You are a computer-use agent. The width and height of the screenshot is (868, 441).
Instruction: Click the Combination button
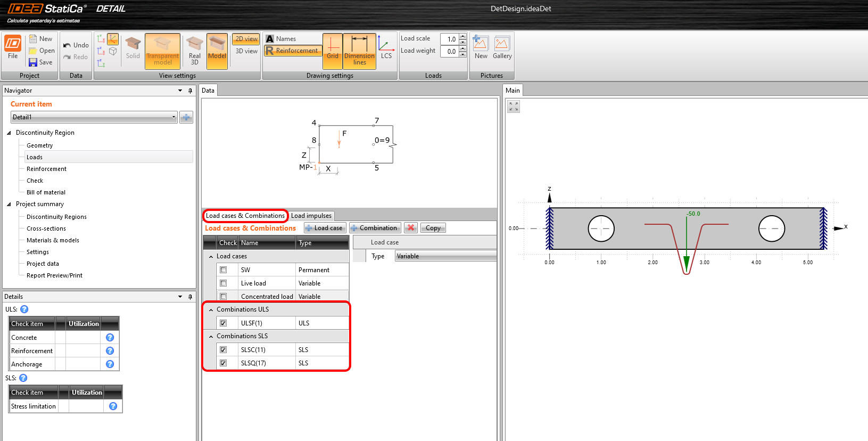tap(374, 228)
